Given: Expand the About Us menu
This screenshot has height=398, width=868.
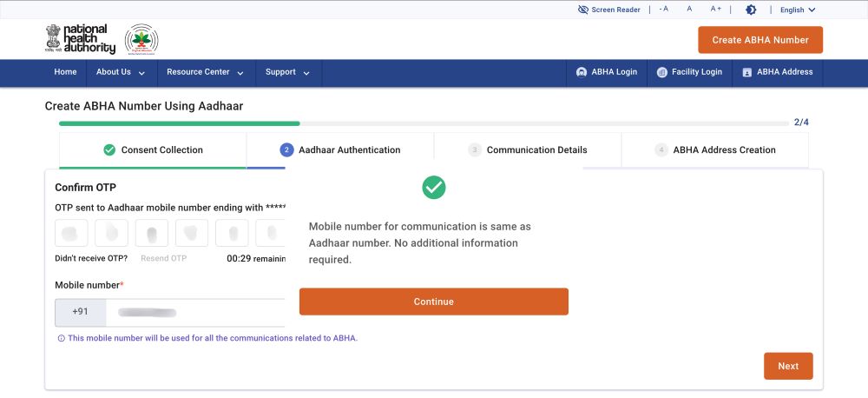Looking at the screenshot, I should tap(122, 72).
